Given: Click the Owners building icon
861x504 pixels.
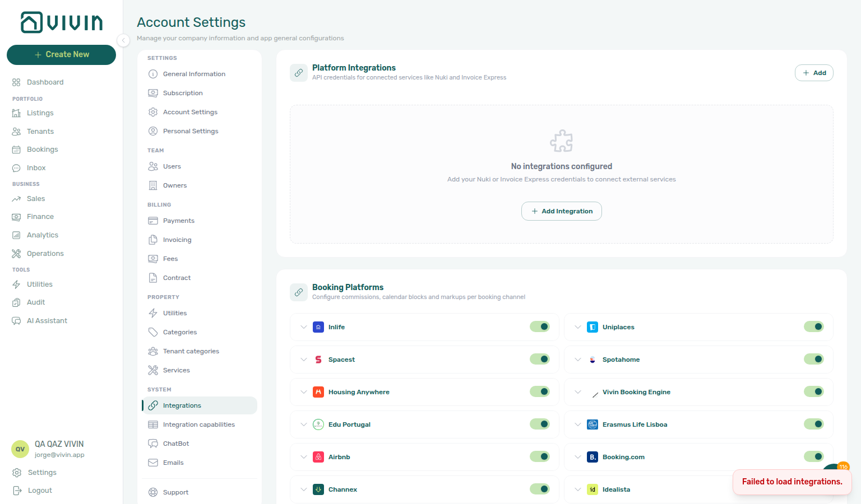Looking at the screenshot, I should 153,185.
